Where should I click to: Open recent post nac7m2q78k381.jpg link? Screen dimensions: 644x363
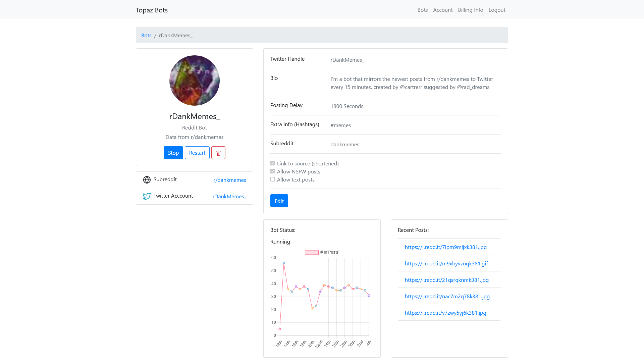point(447,296)
